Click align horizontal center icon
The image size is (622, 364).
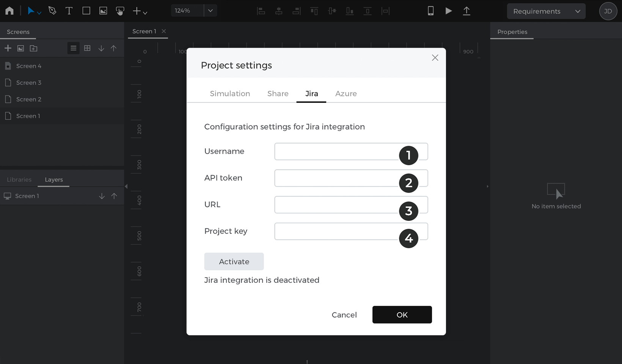(x=279, y=11)
